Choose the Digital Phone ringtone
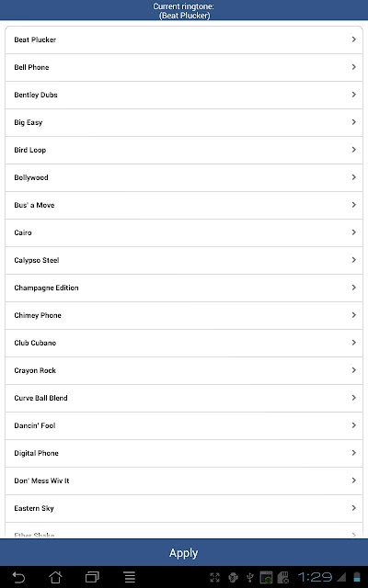368x588 pixels. (184, 453)
